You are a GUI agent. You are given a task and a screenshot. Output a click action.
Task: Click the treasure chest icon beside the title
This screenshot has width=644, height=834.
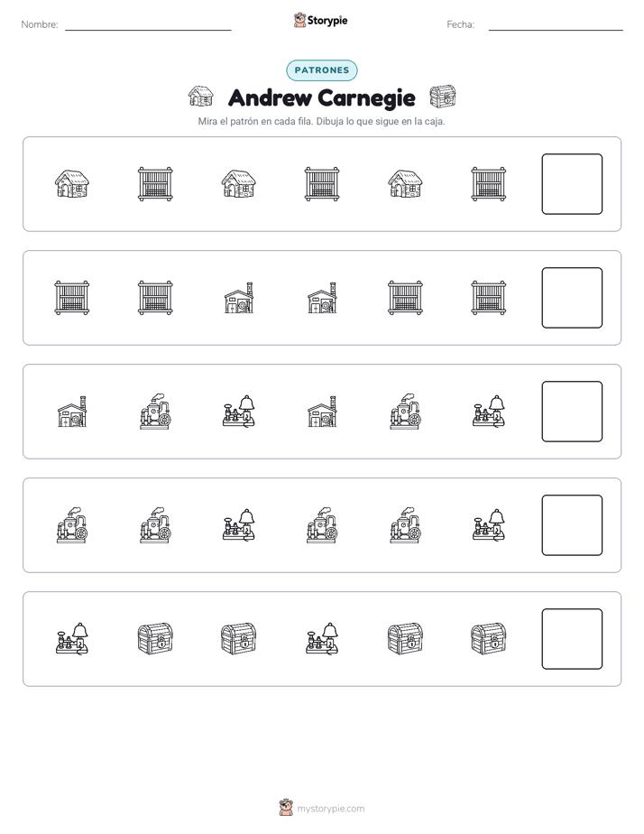[x=443, y=97]
